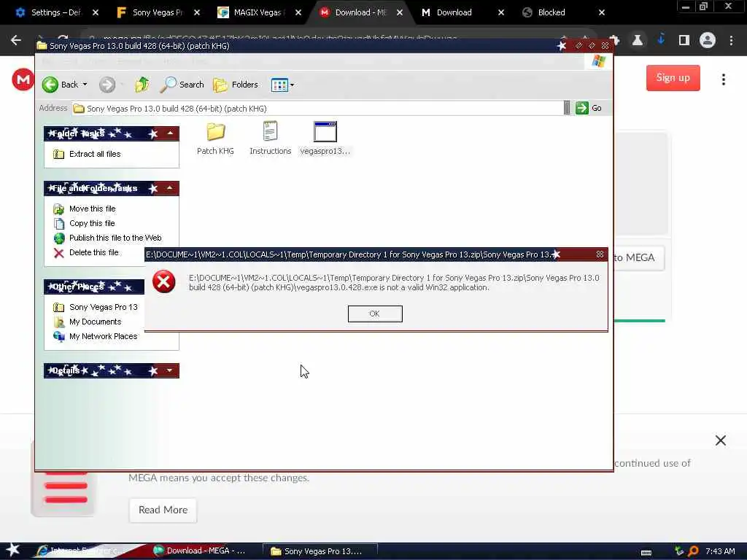Open the browser profile avatar icon

[x=708, y=41]
